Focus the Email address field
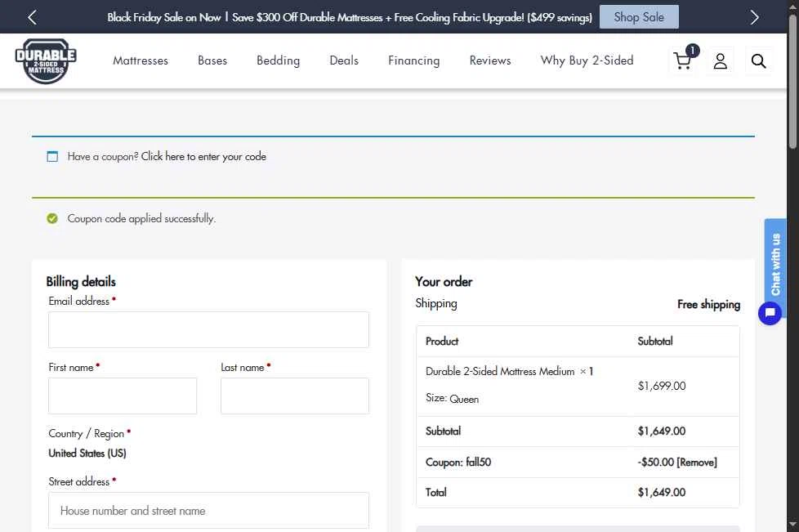Screen dimensions: 799x532 [208, 329]
